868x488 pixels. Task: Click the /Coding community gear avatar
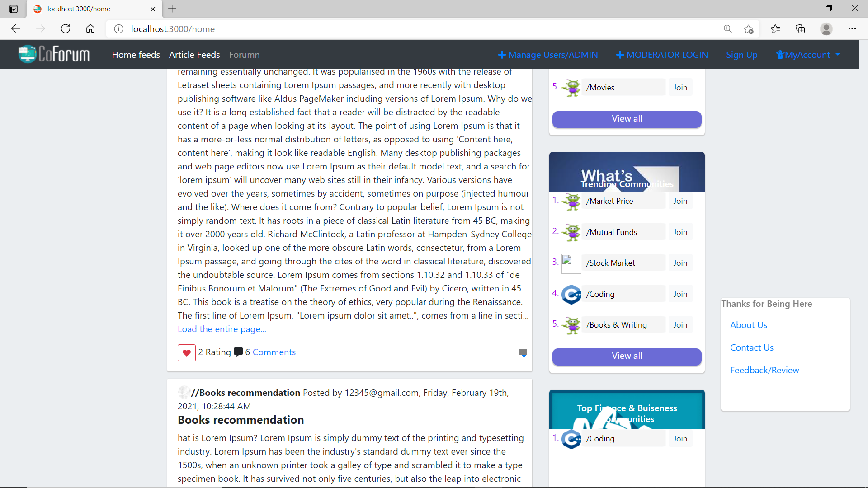click(x=572, y=295)
